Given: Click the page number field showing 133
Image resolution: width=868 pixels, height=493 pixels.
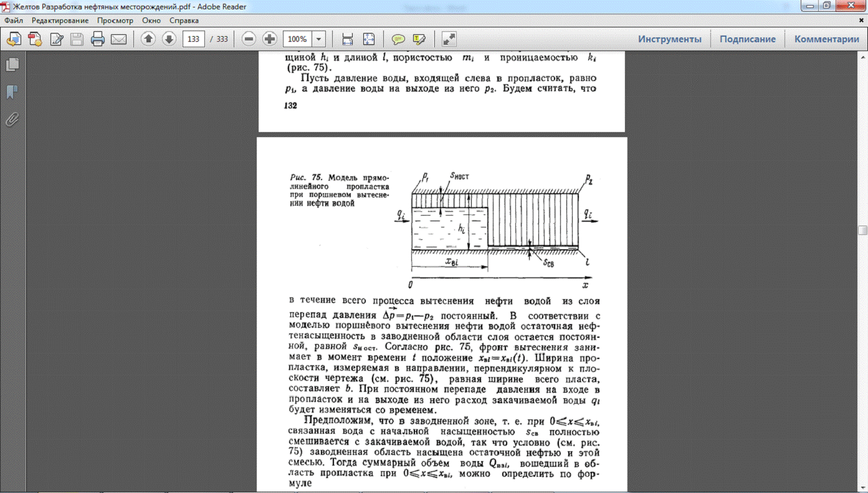Looking at the screenshot, I should [194, 39].
